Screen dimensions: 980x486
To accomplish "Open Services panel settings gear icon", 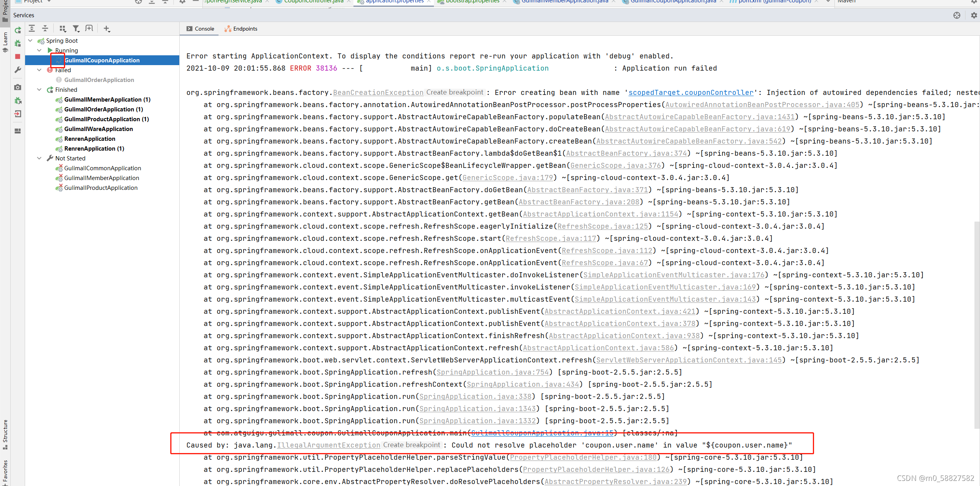I will pyautogui.click(x=974, y=15).
